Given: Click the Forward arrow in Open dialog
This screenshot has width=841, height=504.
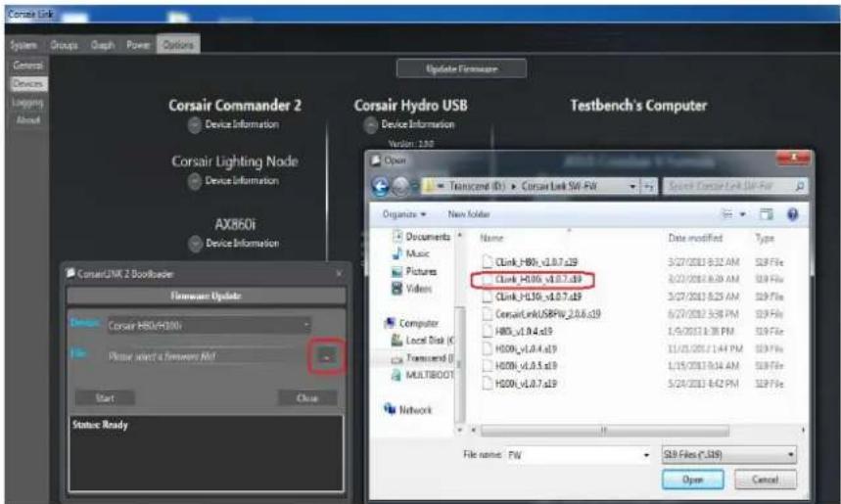Looking at the screenshot, I should pos(400,187).
